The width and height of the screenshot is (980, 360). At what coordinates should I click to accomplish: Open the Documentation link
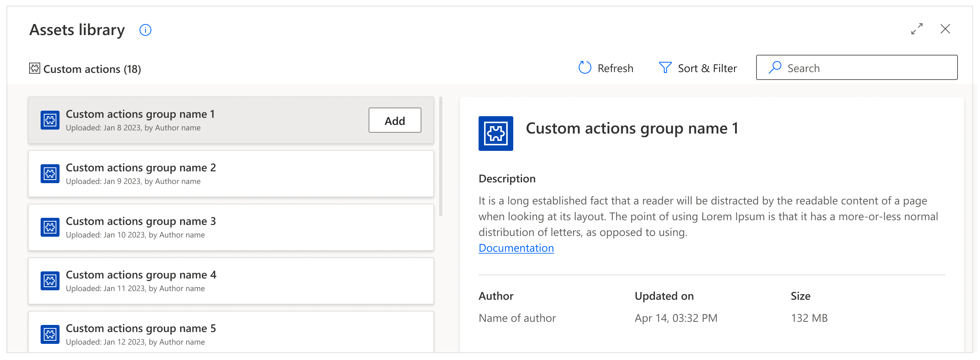click(516, 248)
